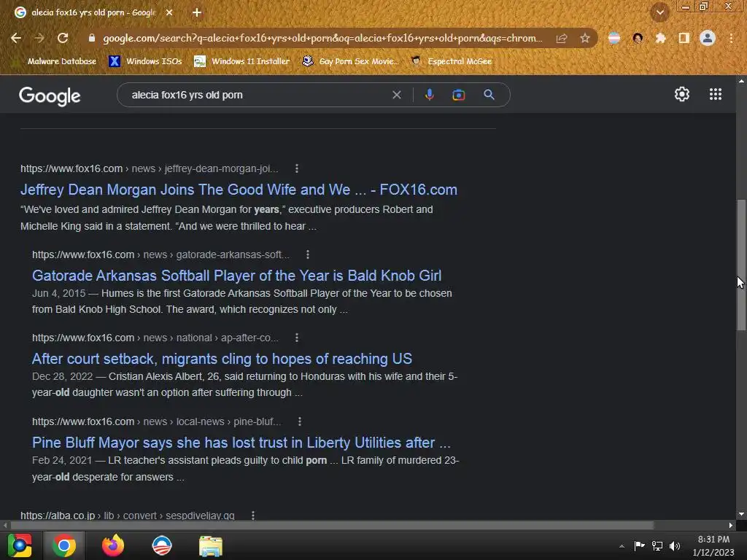Image resolution: width=747 pixels, height=560 pixels.
Task: Start a voice search with the microphone
Action: tap(429, 95)
